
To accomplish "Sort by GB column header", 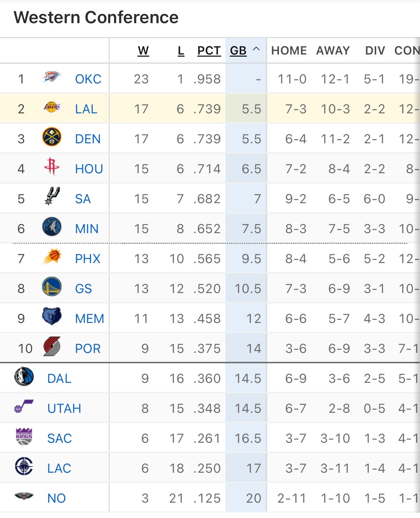I will point(238,51).
